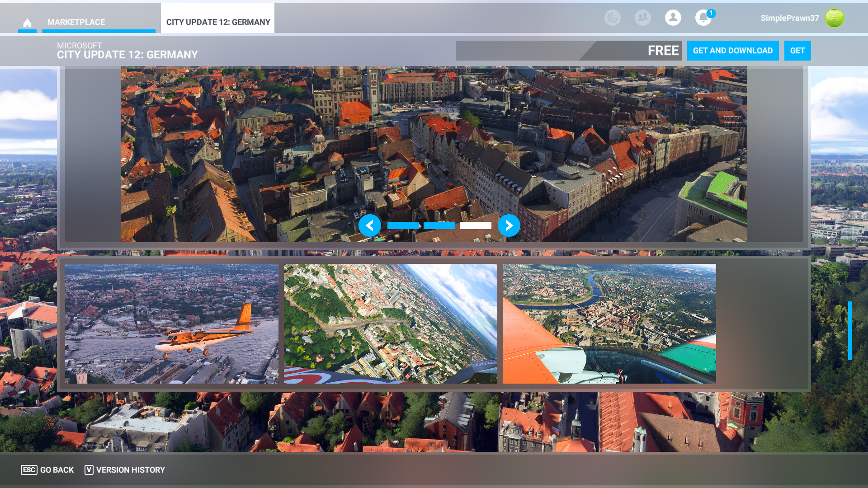The height and width of the screenshot is (488, 868).
Task: Open the notifications bell icon
Action: (x=703, y=18)
